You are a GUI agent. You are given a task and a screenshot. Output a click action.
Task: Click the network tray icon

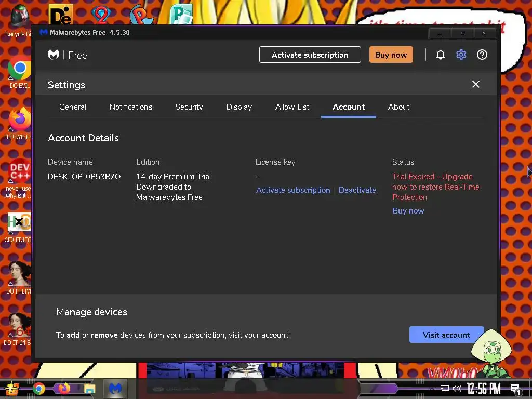445,389
